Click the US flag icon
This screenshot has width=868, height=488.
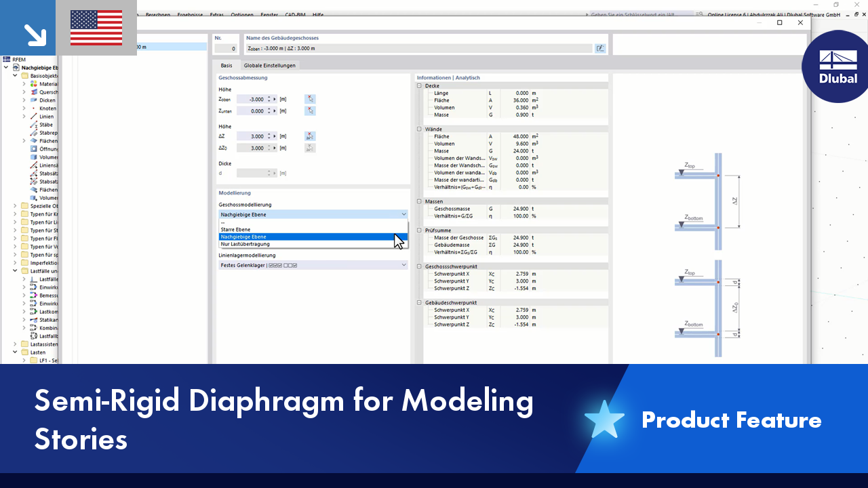click(x=96, y=28)
